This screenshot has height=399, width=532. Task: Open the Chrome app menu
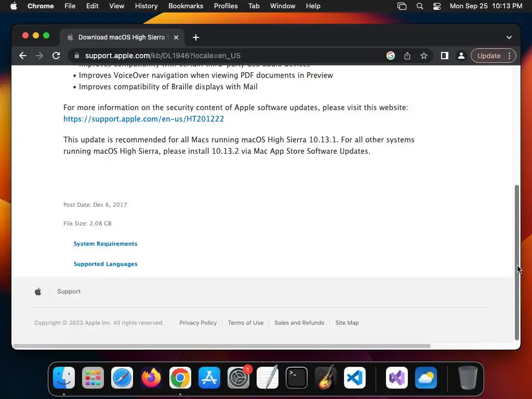[x=41, y=6]
